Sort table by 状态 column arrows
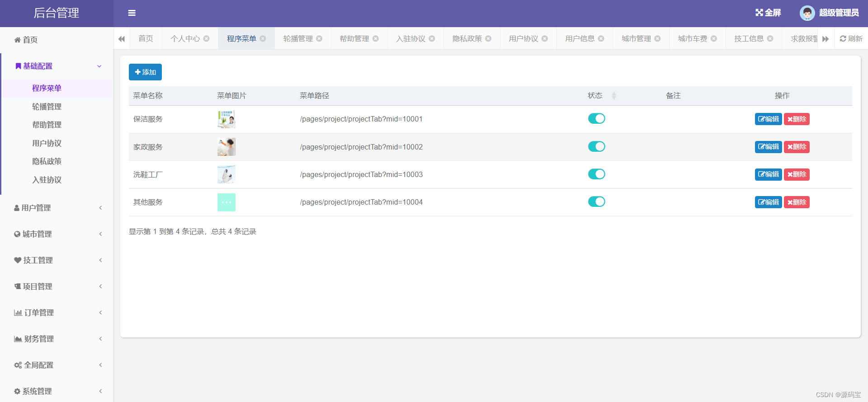Image resolution: width=868 pixels, height=402 pixels. (614, 96)
